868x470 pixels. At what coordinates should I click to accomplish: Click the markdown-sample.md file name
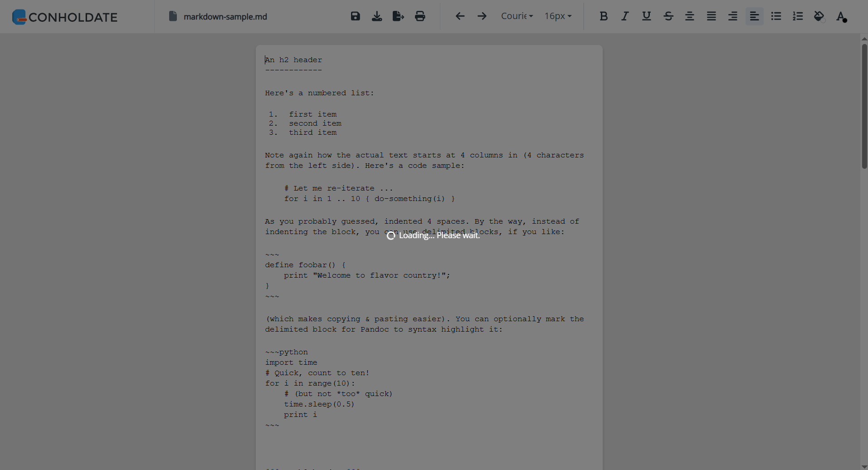pos(225,17)
